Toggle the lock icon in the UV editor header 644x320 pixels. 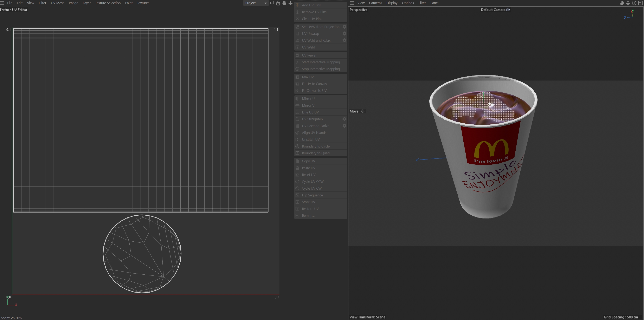[x=278, y=3]
